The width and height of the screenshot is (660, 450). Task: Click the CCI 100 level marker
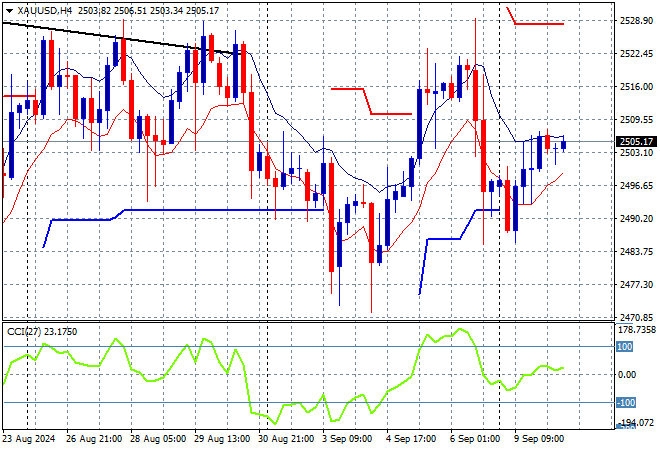(624, 346)
